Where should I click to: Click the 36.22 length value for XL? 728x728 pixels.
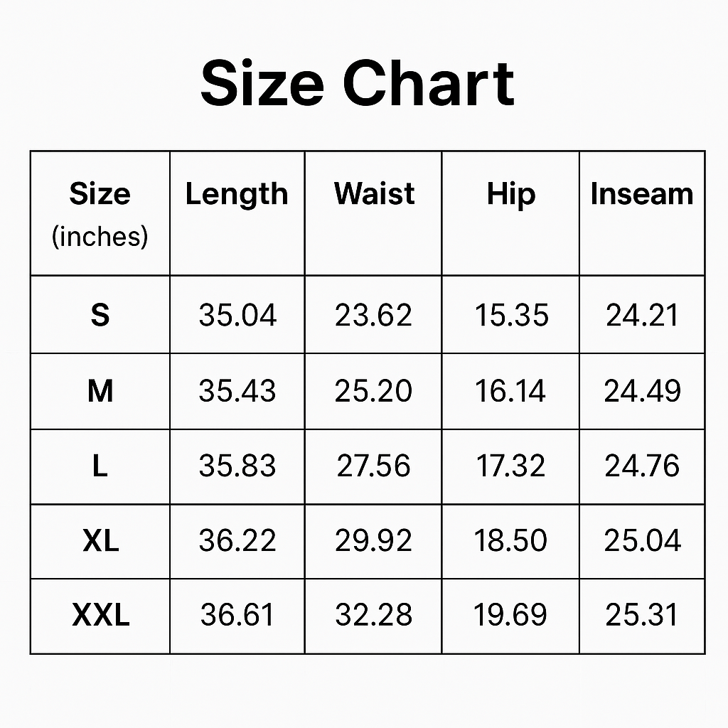coord(237,542)
